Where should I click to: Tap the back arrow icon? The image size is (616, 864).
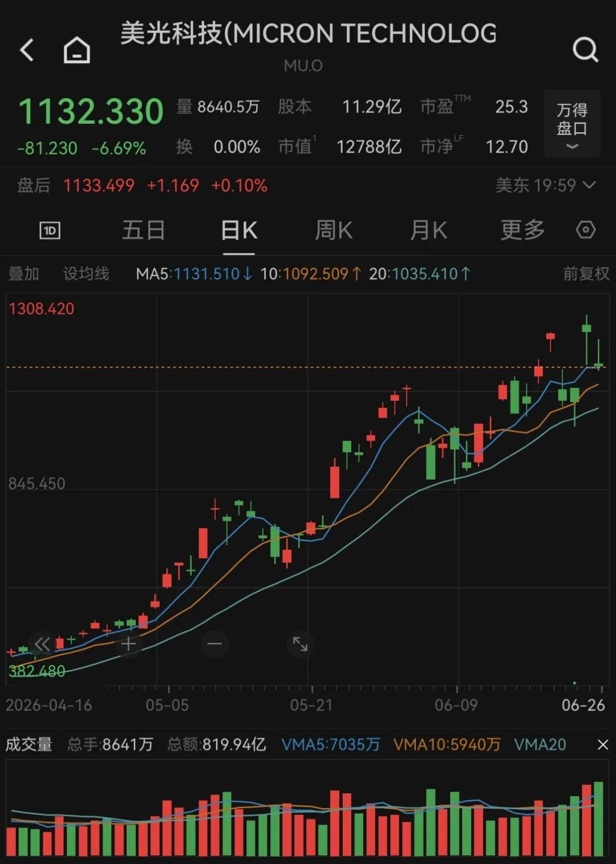pyautogui.click(x=27, y=50)
